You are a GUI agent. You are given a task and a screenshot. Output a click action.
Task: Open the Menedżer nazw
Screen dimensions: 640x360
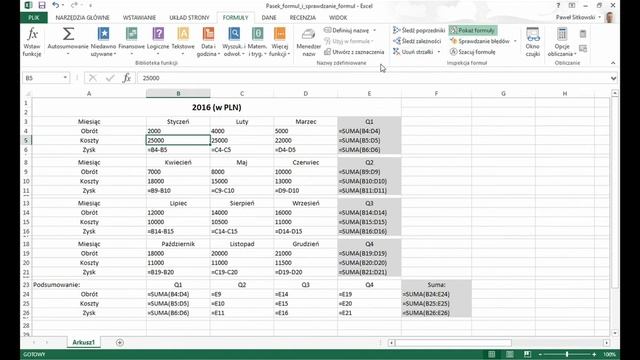click(309, 41)
